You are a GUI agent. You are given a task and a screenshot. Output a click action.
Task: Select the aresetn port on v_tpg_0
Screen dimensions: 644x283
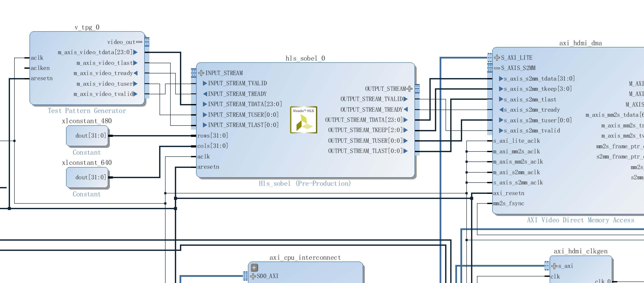click(41, 78)
